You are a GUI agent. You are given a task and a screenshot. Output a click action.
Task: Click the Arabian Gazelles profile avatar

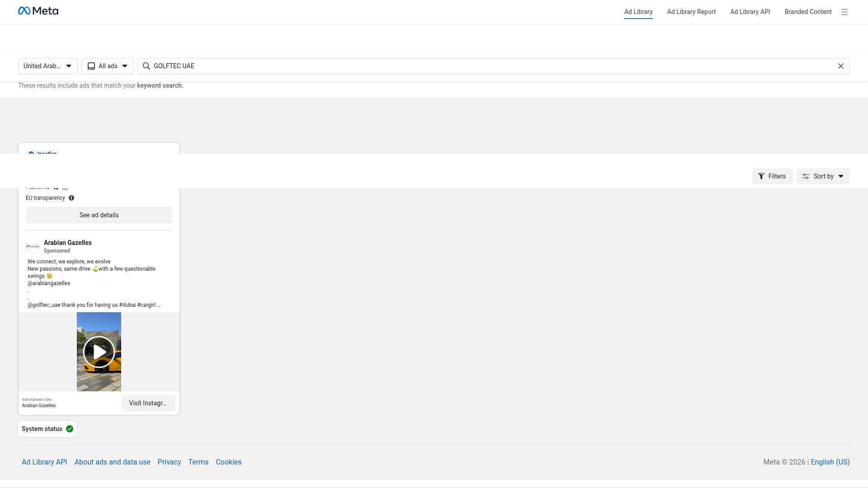click(x=33, y=246)
